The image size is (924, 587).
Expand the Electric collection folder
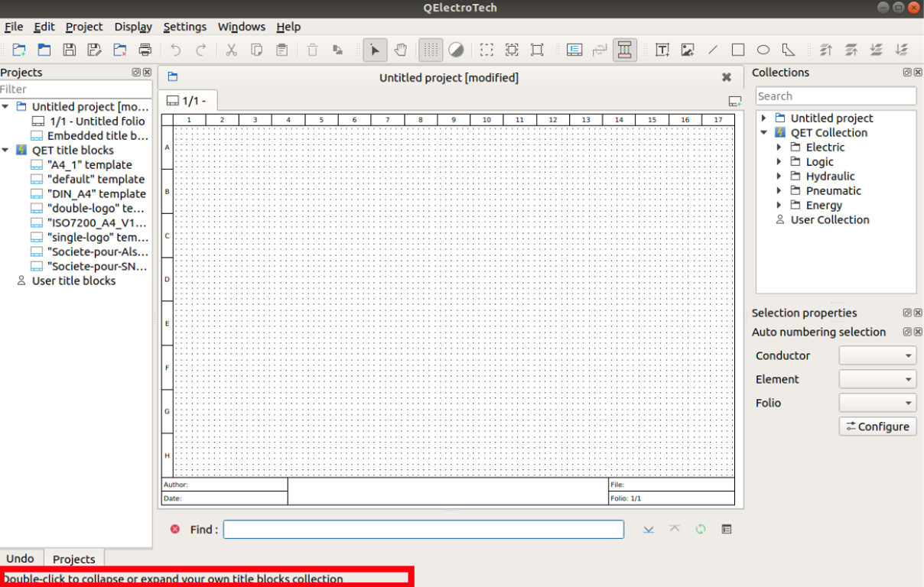[x=779, y=148]
